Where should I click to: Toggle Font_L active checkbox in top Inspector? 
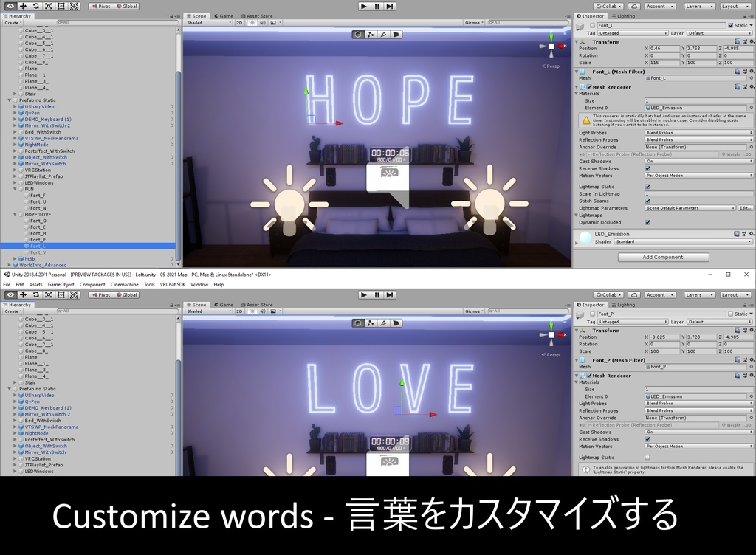tap(593, 26)
